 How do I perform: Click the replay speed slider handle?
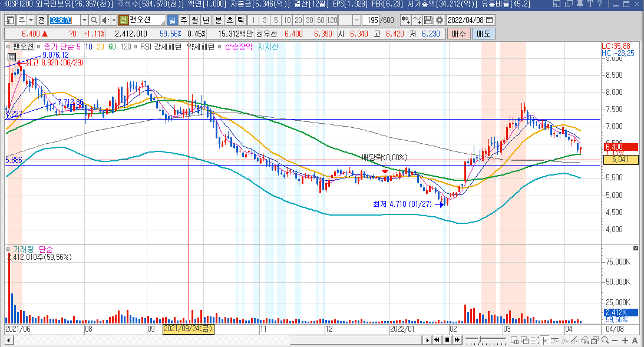coord(480,339)
